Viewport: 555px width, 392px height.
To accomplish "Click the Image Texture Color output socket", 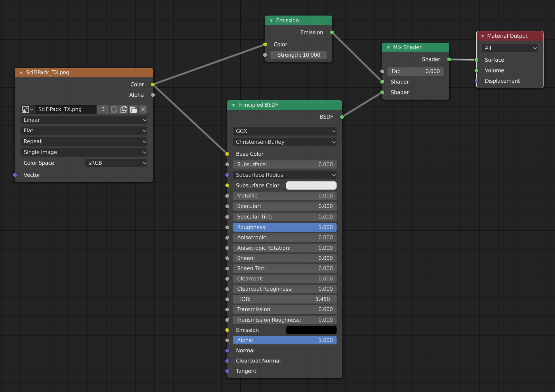I will coord(153,84).
